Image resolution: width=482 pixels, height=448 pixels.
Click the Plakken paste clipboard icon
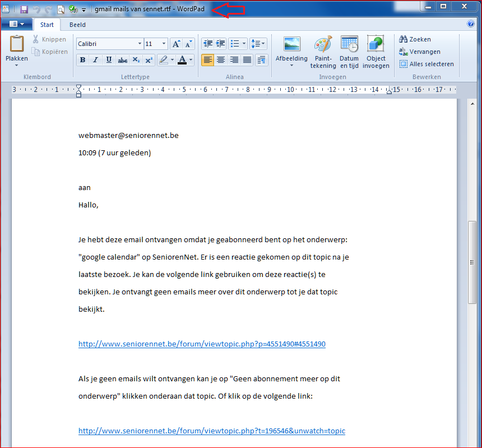pyautogui.click(x=17, y=45)
